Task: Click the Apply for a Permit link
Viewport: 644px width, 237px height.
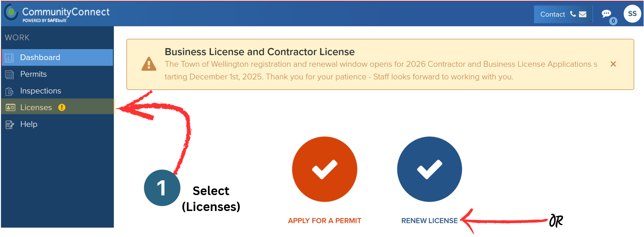Action: pyautogui.click(x=324, y=220)
